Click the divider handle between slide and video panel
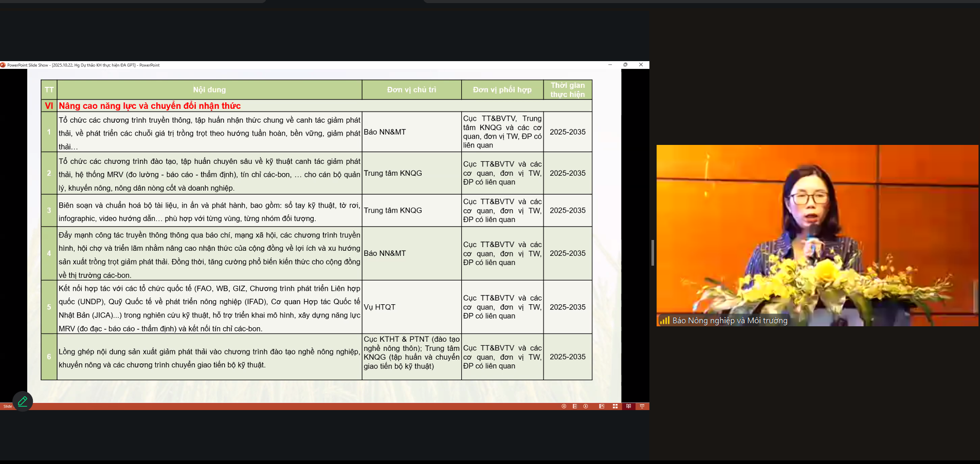Viewport: 980px width, 464px height. [x=652, y=253]
